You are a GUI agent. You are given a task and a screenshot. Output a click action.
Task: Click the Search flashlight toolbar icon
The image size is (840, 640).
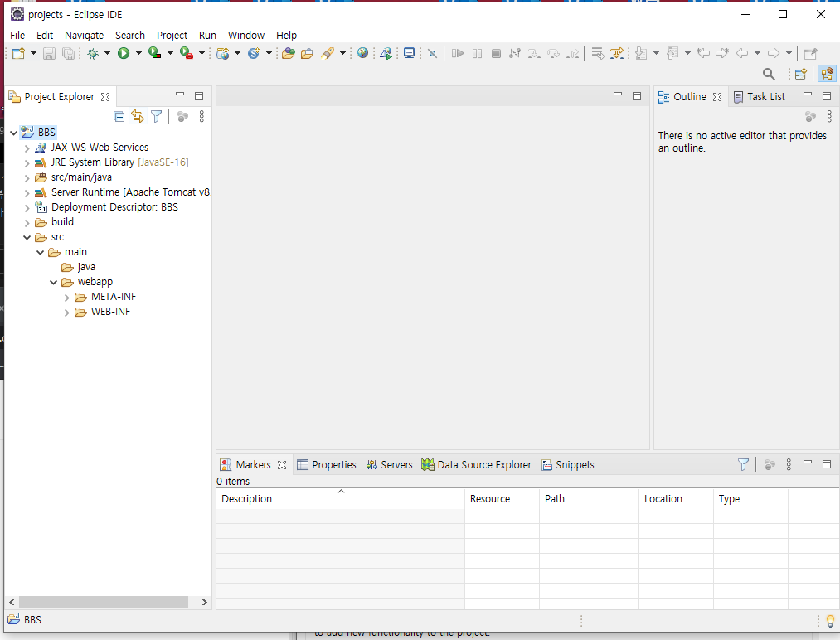click(x=328, y=53)
